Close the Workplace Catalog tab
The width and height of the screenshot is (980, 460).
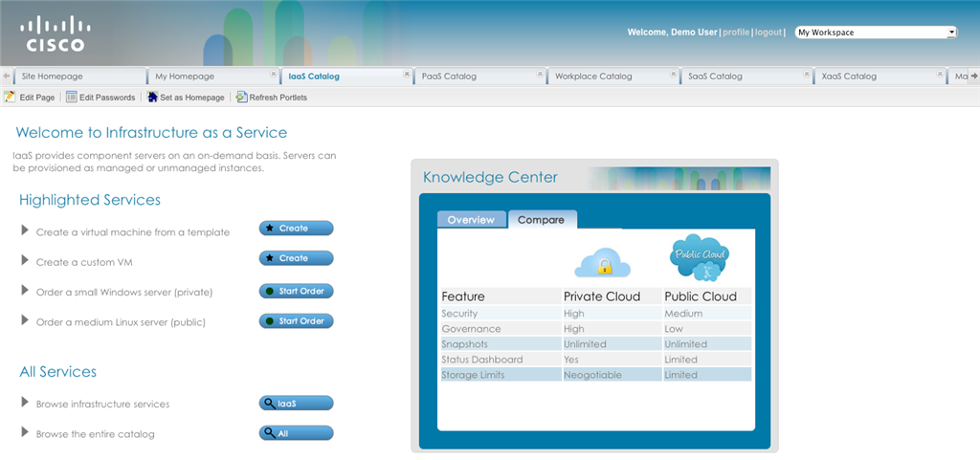673,74
